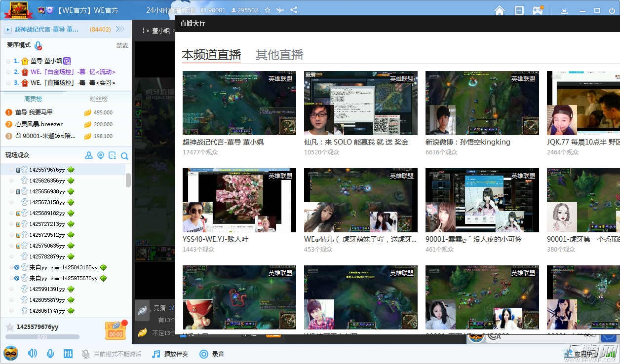Image resolution: width=620 pixels, height=364 pixels.
Task: Open the home icon in the title bar
Action: tap(500, 10)
